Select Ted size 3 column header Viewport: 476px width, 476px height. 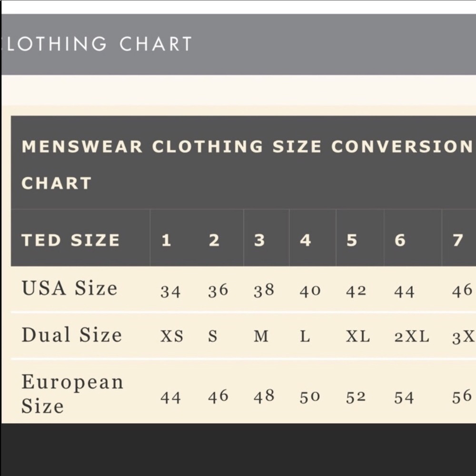pos(259,240)
